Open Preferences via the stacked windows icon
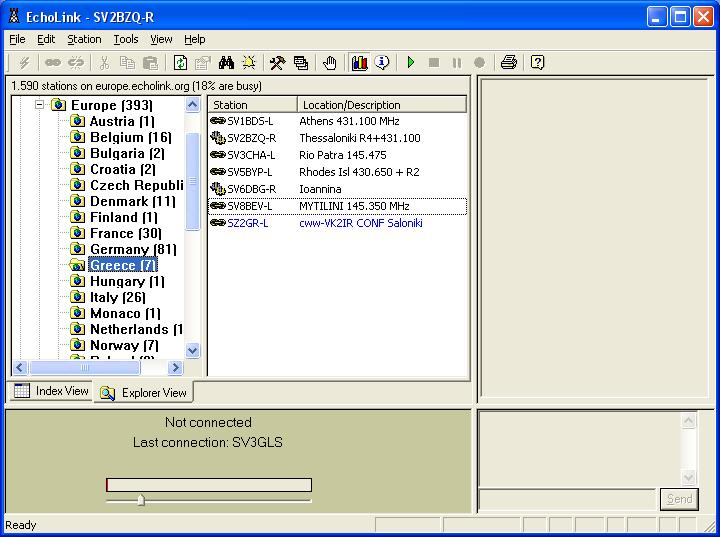Screen dimensions: 720x537 tap(301, 62)
